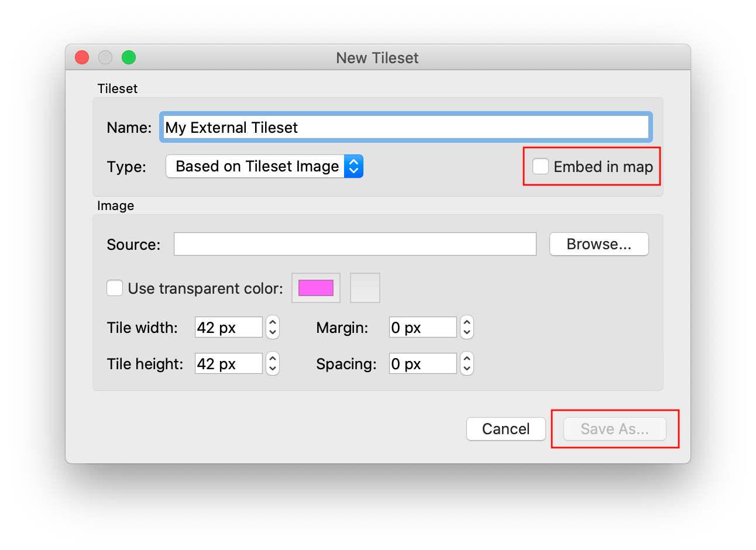
Task: Click the Browse button for image source
Action: tap(599, 244)
